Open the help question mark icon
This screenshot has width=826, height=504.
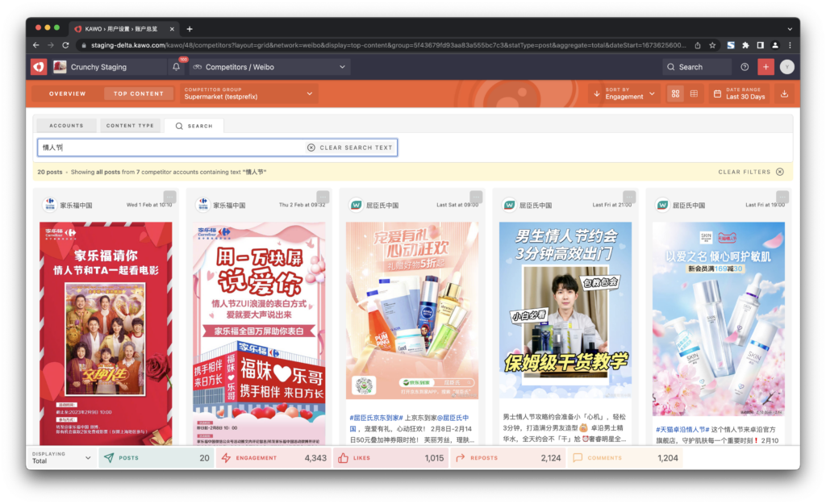point(745,67)
